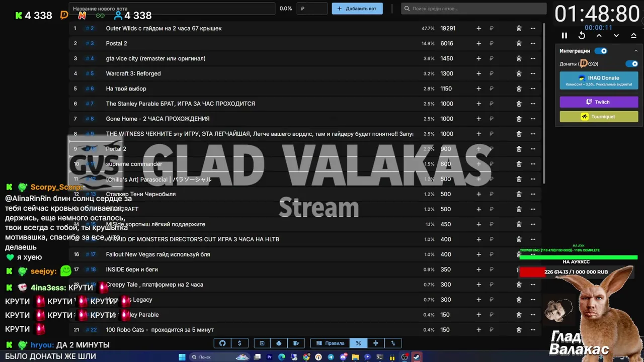
Task: Open Windows Start menu
Action: pyautogui.click(x=182, y=357)
